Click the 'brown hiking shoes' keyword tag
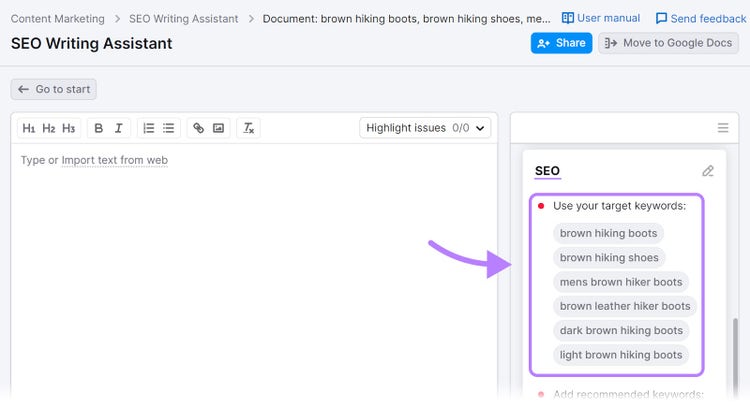Image resolution: width=750 pixels, height=407 pixels. (609, 258)
